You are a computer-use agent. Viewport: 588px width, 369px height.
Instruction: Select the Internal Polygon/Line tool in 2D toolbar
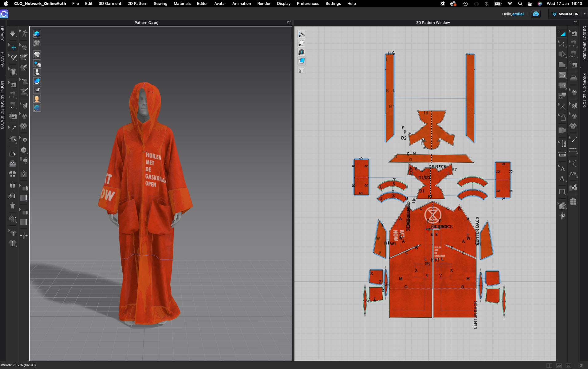coord(562,75)
